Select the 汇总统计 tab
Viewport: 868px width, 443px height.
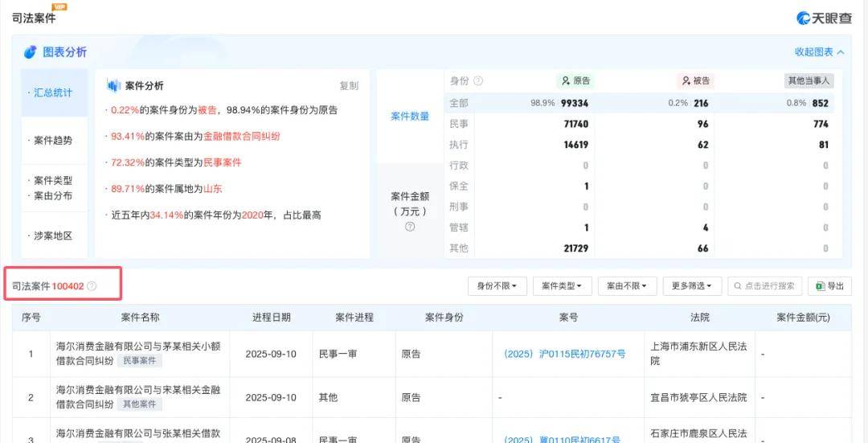pyautogui.click(x=54, y=93)
